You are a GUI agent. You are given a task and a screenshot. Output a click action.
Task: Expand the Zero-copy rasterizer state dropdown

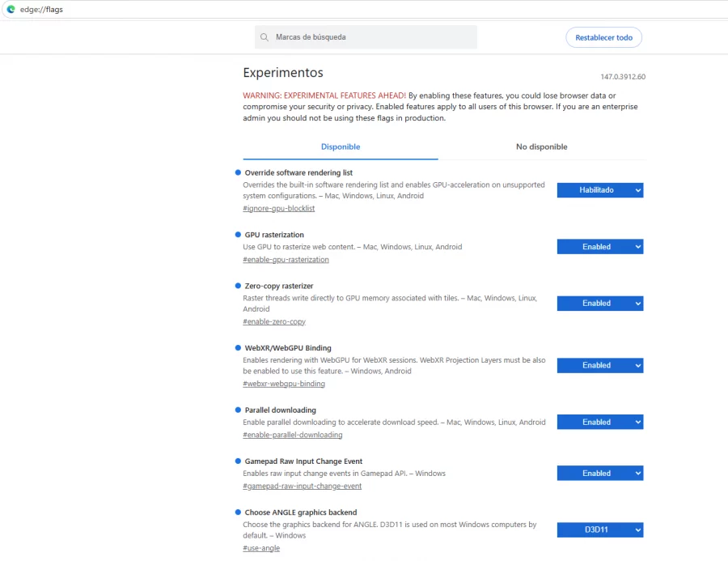click(x=599, y=304)
